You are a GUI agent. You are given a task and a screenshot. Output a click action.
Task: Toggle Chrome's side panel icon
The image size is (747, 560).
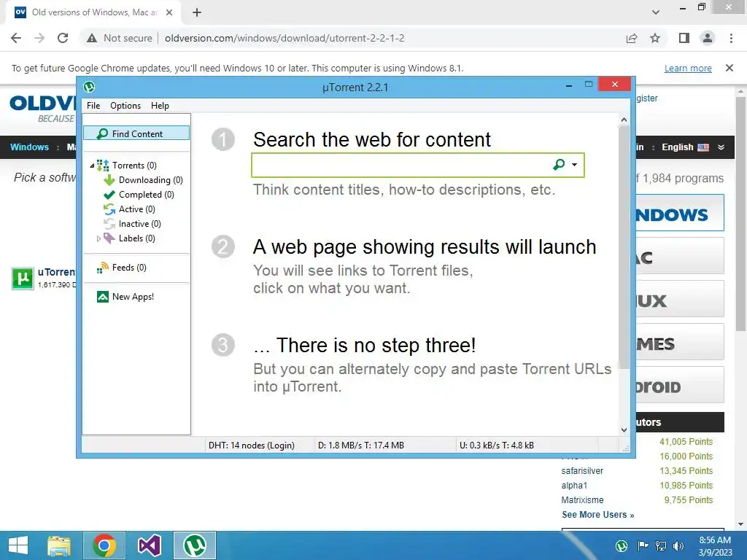click(684, 38)
